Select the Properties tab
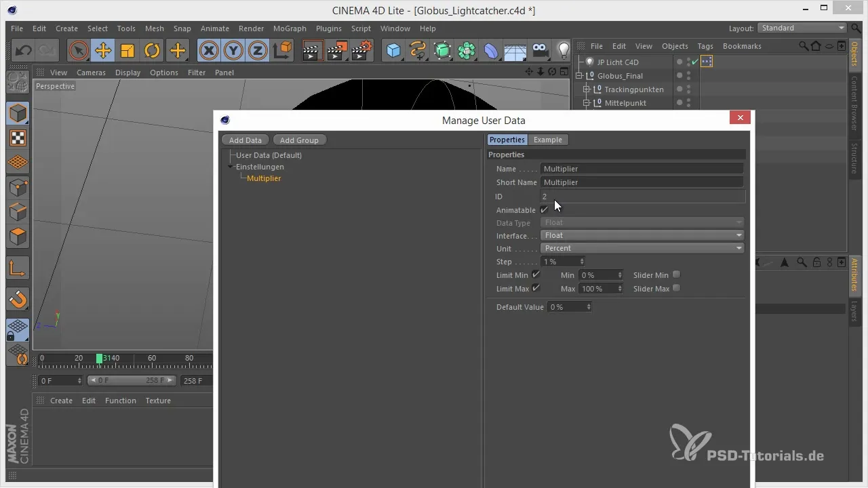868x488 pixels. pos(507,140)
